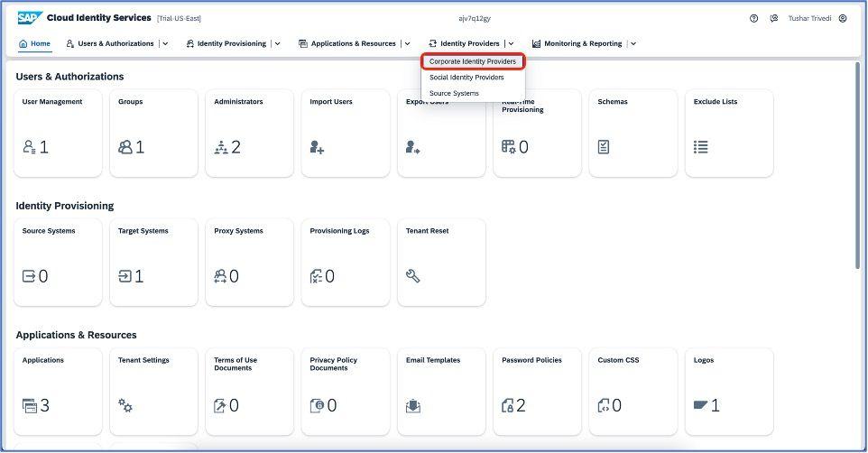Expand Applications & Resources menu arrow

coord(408,43)
